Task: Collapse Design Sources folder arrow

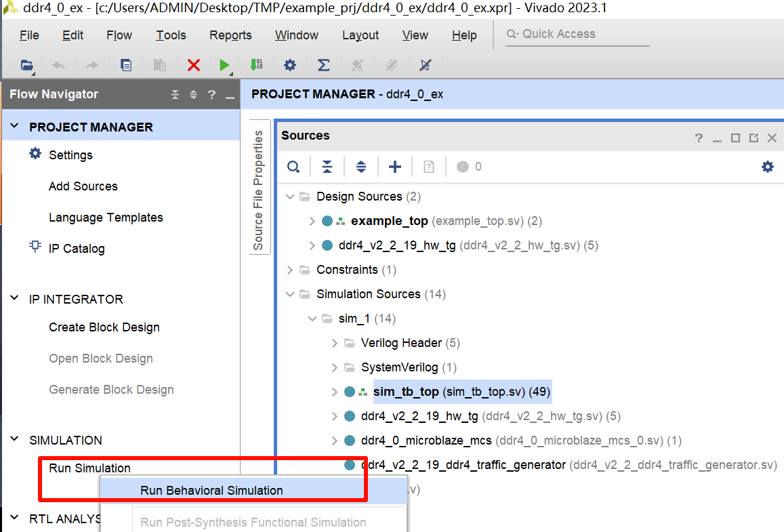Action: (289, 197)
